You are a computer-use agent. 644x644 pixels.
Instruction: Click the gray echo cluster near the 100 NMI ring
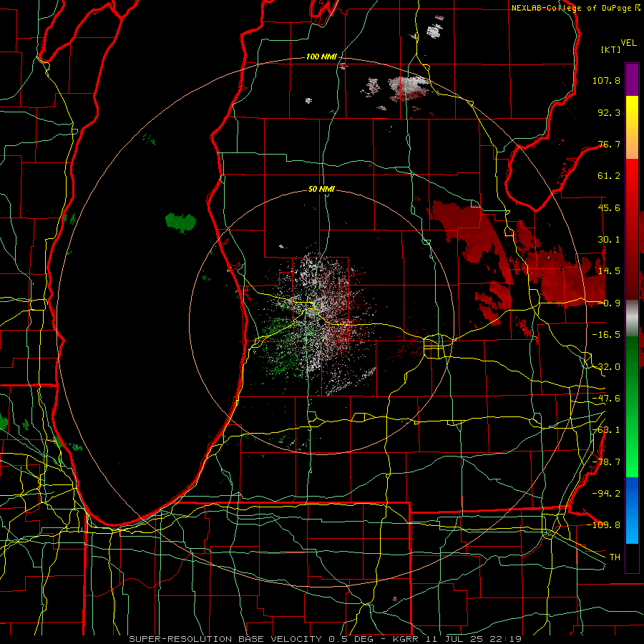pos(410,88)
